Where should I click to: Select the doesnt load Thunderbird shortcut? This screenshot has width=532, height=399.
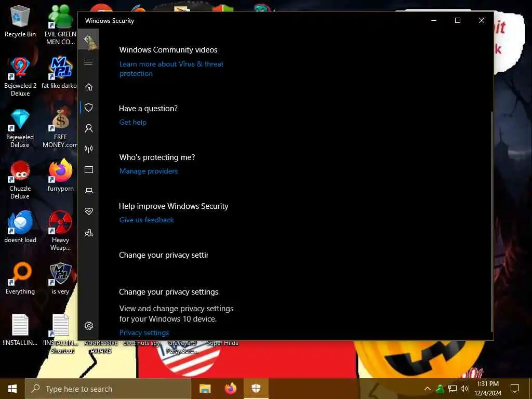20,228
